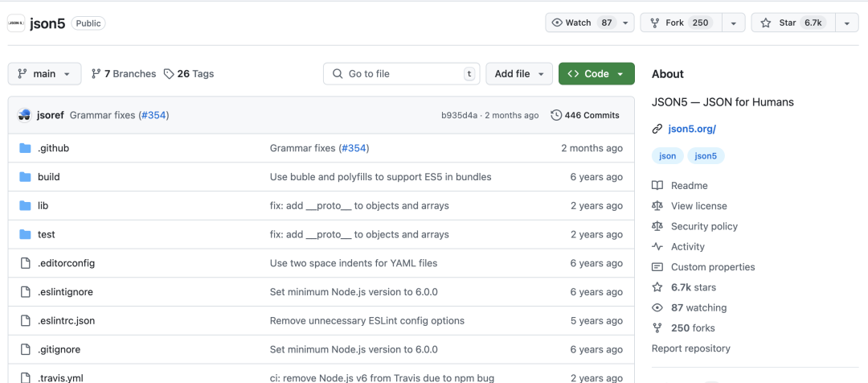Click the Activity pulse icon
The height and width of the screenshot is (383, 868).
click(657, 247)
